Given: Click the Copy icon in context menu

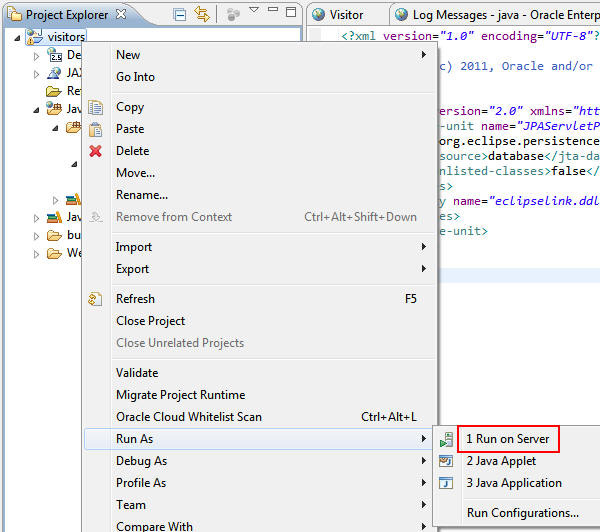Looking at the screenshot, I should tap(96, 107).
